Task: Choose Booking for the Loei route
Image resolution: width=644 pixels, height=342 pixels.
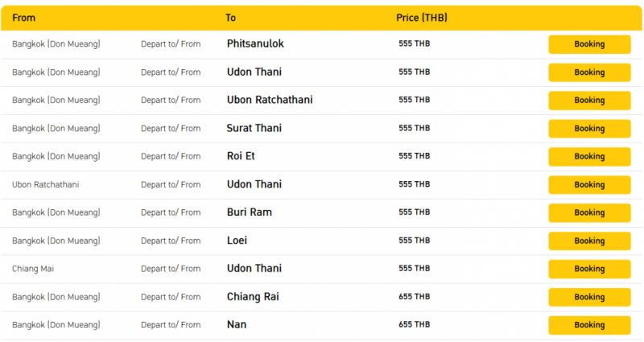Action: (589, 241)
